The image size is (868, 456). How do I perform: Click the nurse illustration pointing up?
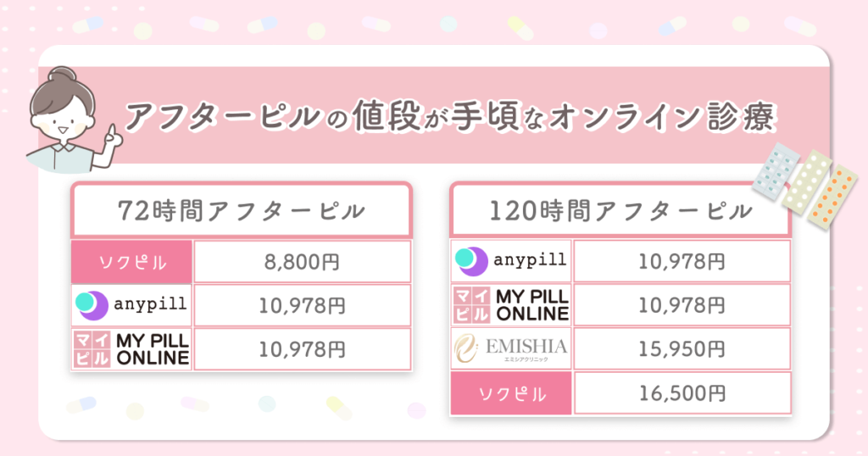click(x=73, y=120)
